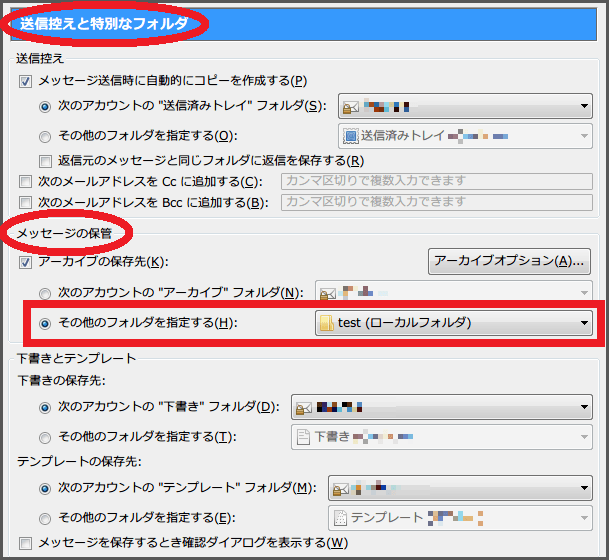Select the "アーカイブ" account folder radio button
The height and width of the screenshot is (560, 609).
[x=44, y=293]
